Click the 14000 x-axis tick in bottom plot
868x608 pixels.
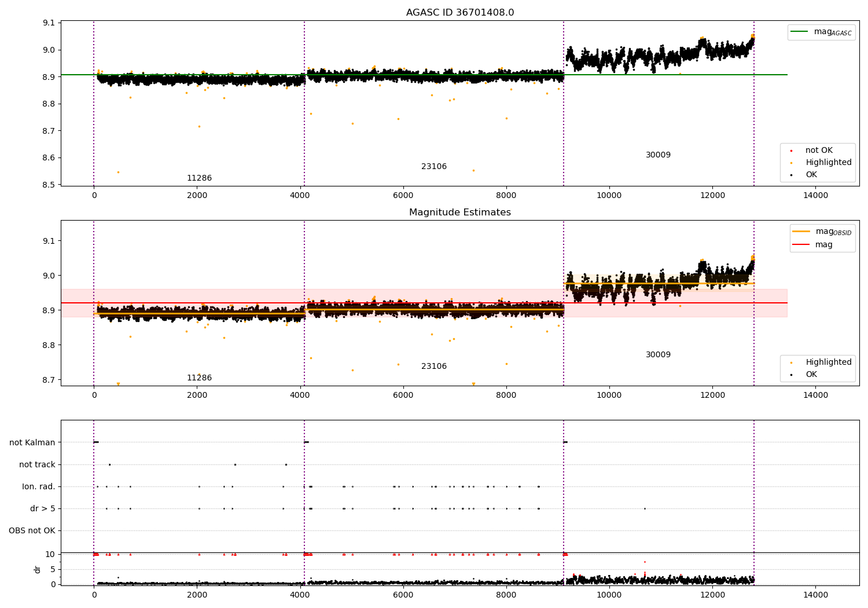[816, 595]
